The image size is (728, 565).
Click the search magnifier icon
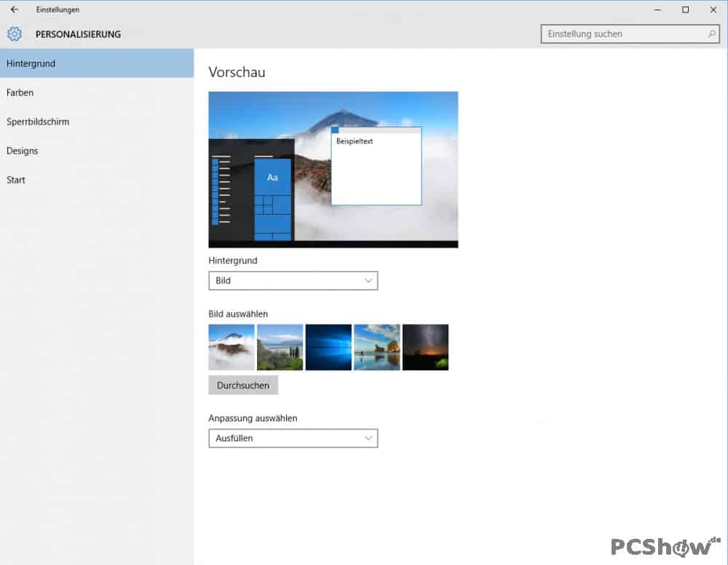pyautogui.click(x=711, y=34)
